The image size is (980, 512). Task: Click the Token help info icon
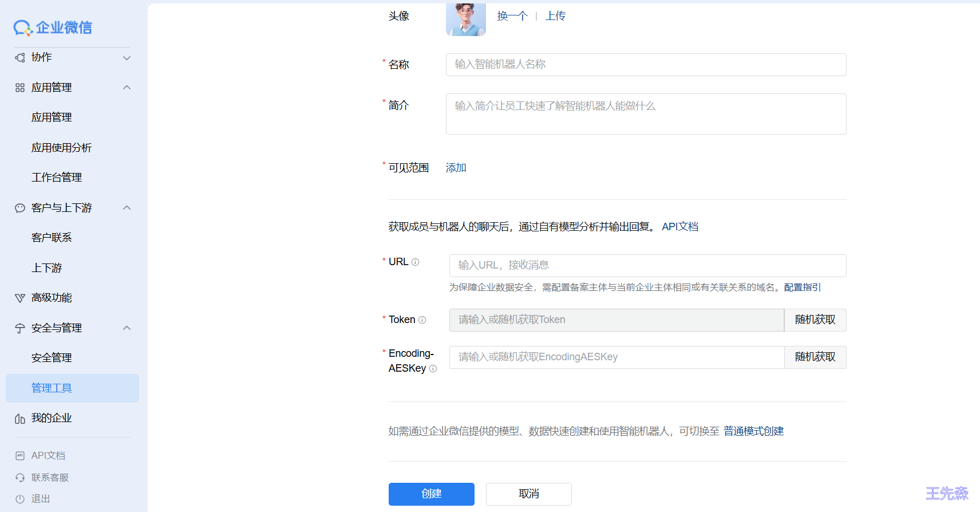coord(422,320)
